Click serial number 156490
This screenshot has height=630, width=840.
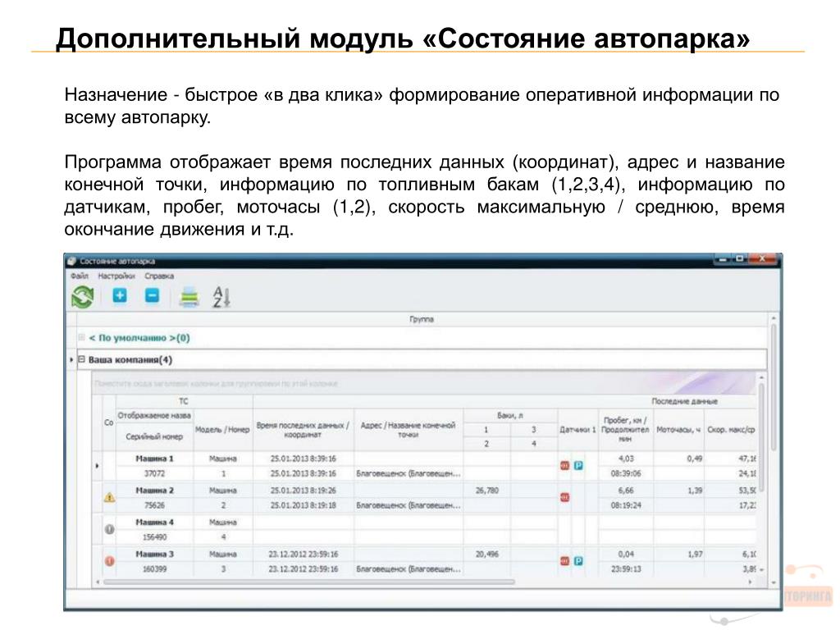154,536
